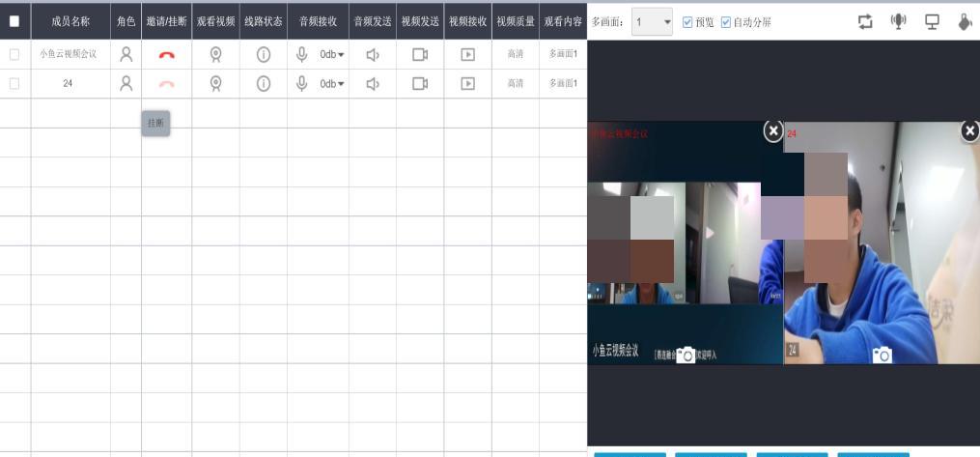View video webcam icon for member 24
Image resolution: width=980 pixels, height=457 pixels.
coord(215,84)
